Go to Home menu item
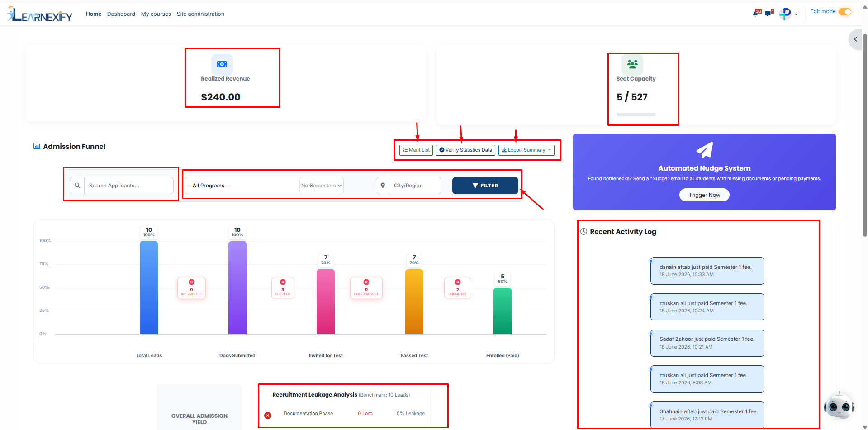The width and height of the screenshot is (868, 430). tap(94, 14)
